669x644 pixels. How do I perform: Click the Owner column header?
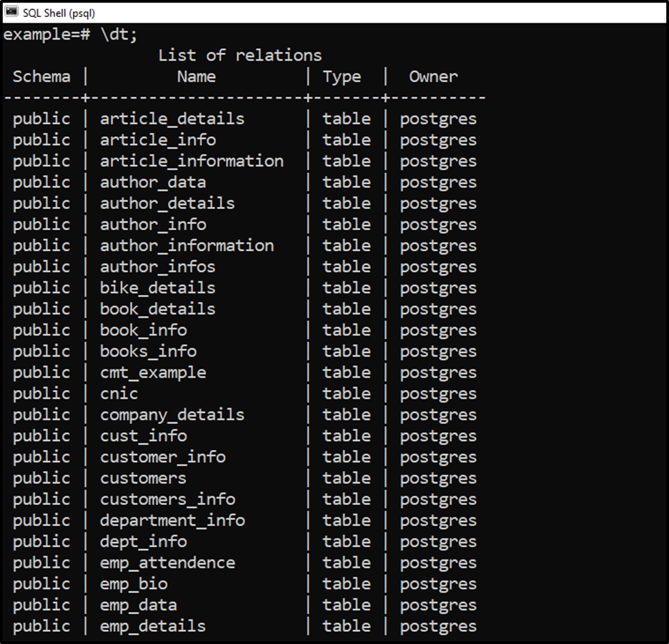click(x=434, y=77)
